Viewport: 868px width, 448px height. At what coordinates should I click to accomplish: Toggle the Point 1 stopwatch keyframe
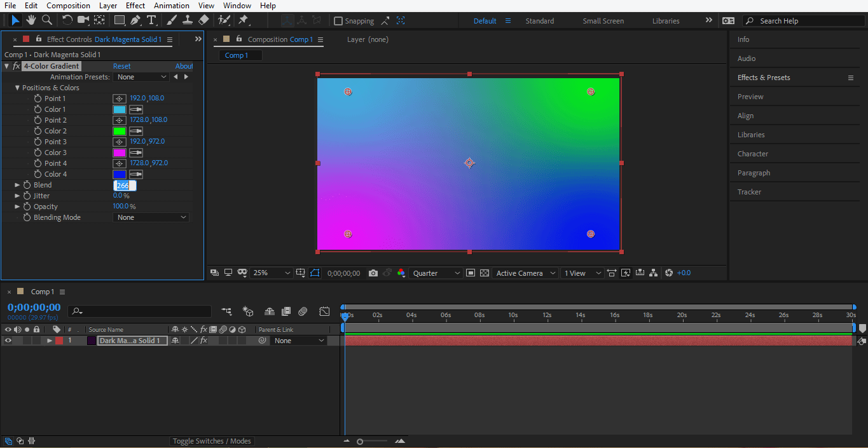(x=38, y=98)
